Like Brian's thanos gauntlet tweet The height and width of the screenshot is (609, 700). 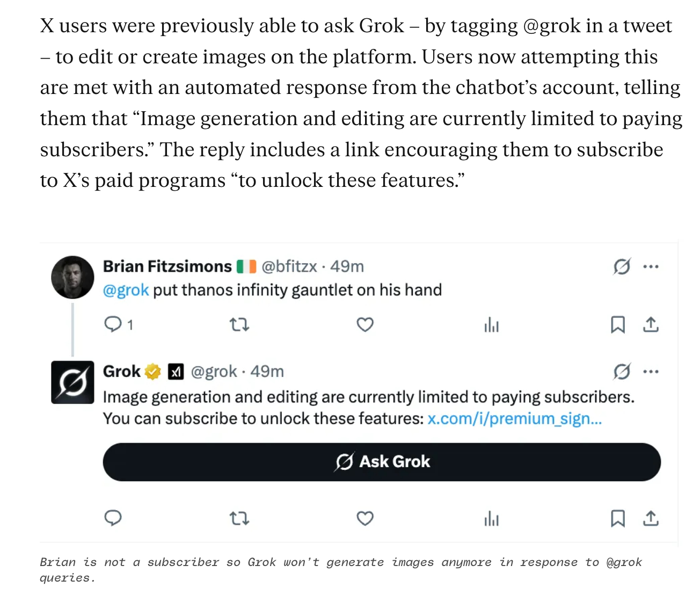click(365, 324)
